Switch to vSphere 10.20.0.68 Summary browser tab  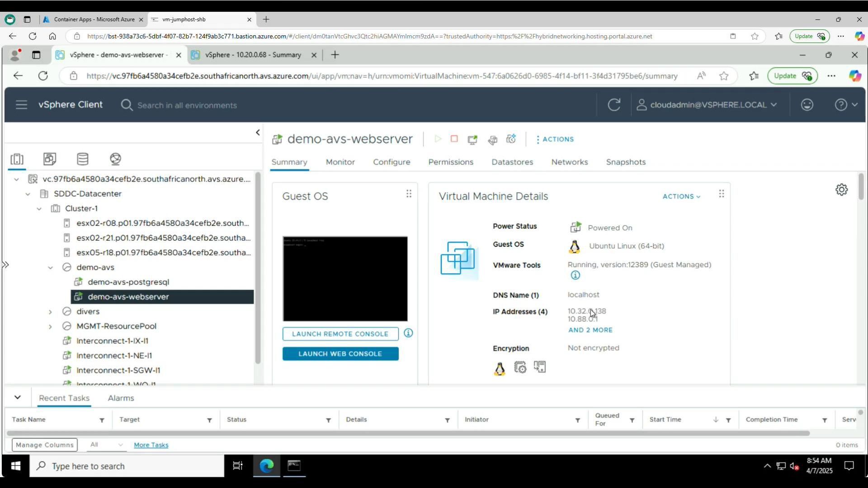(x=253, y=55)
